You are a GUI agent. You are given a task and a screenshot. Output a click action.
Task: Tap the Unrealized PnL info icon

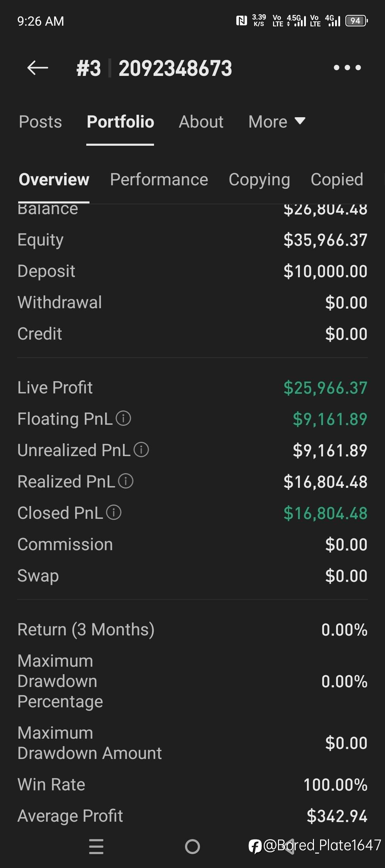click(x=141, y=450)
